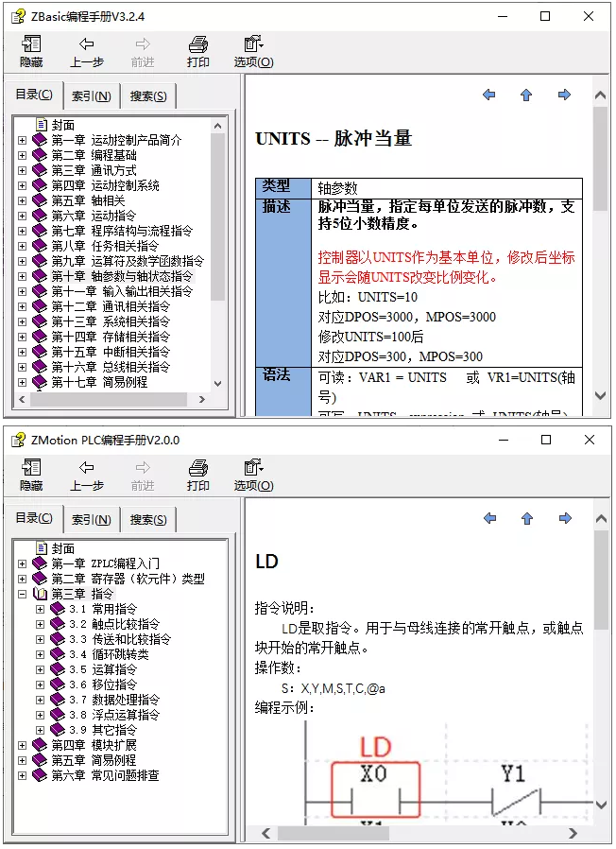Click Hide (隐藏) icon in ZMotion PLC manual window
The image size is (616, 849).
coord(31,467)
